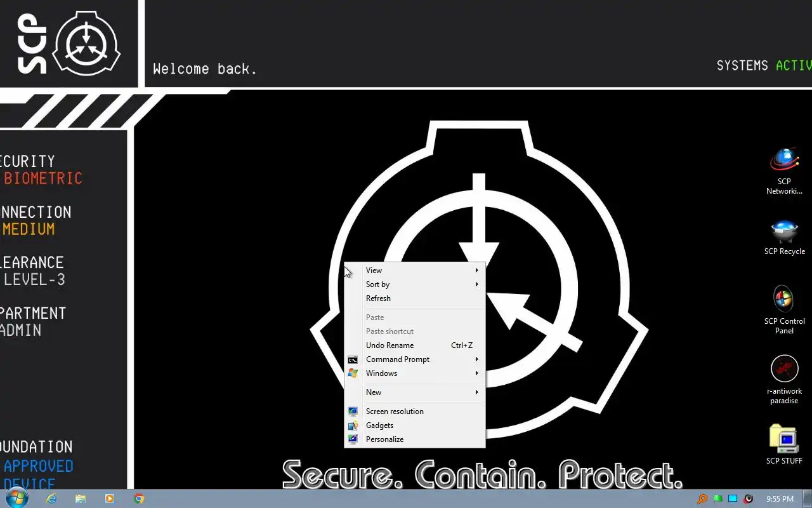Select Gadgets menu entry
This screenshot has height=508, width=812.
(x=415, y=425)
